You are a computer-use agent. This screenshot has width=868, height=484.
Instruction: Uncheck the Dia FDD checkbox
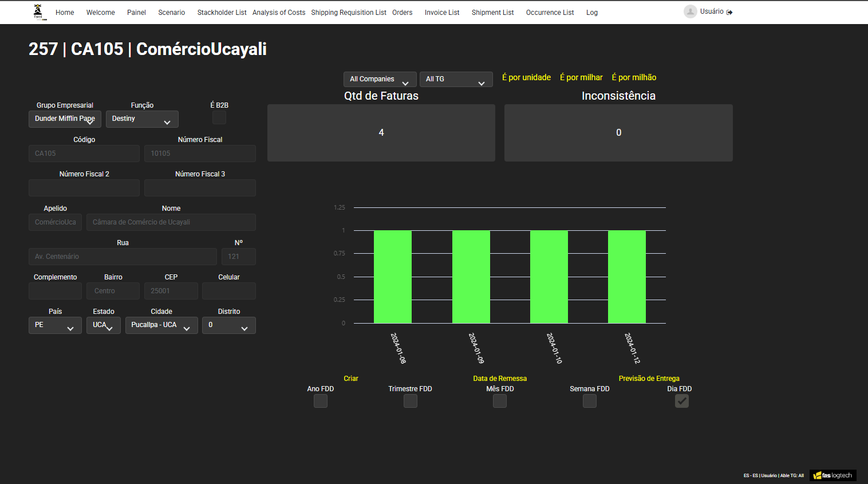coord(681,401)
